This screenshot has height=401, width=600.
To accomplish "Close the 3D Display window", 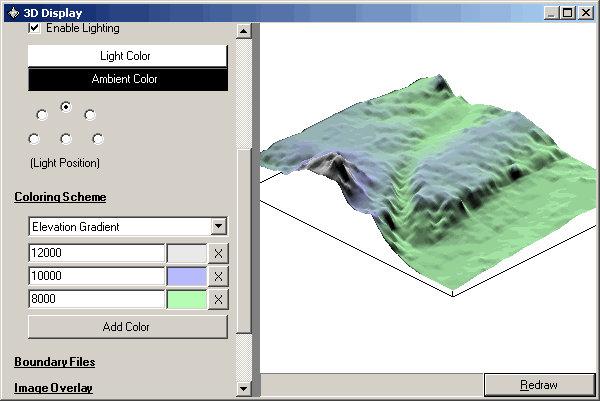I will (586, 13).
